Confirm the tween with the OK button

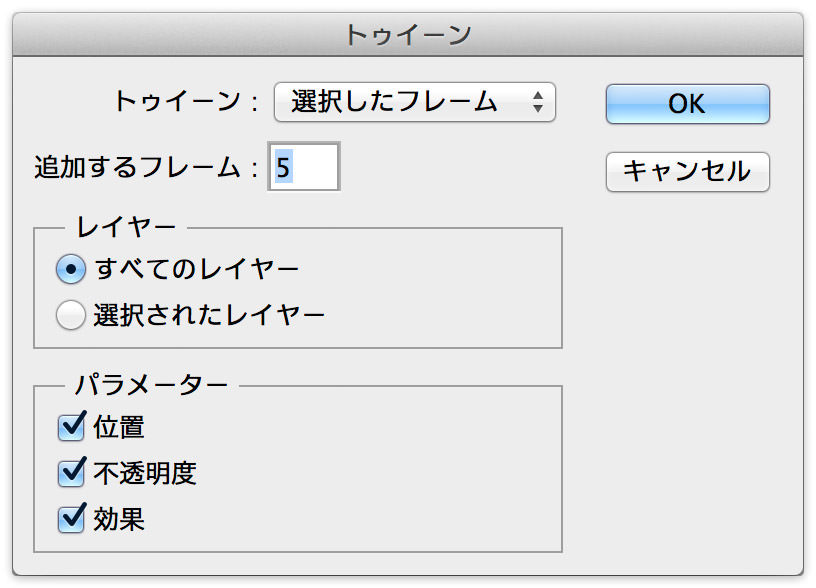[687, 104]
